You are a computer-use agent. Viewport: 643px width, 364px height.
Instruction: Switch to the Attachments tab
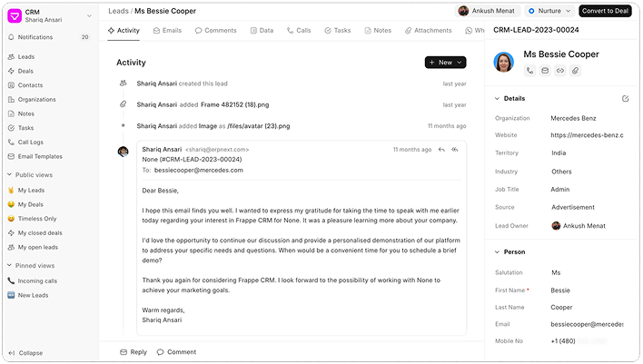click(428, 31)
